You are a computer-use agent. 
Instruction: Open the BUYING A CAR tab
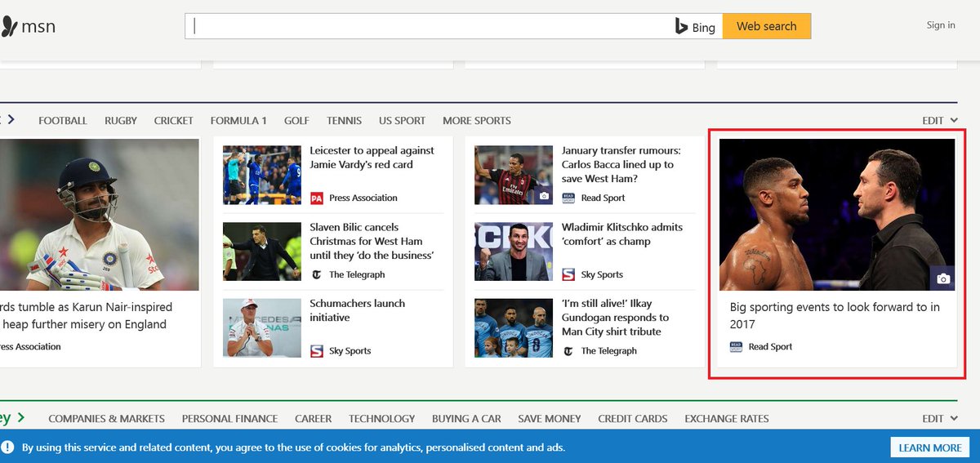(466, 418)
